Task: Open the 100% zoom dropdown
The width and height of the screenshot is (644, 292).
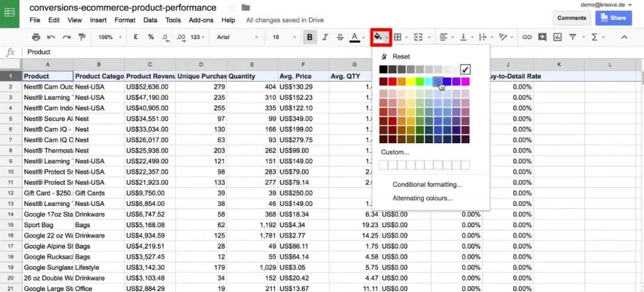Action: [109, 37]
